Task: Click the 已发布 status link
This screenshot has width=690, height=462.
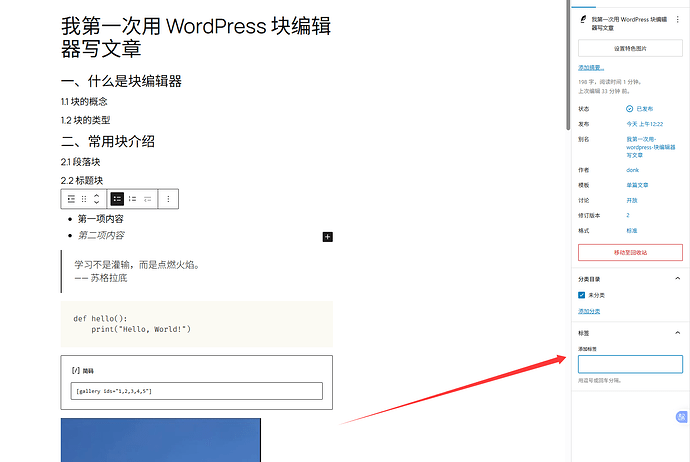Action: pos(645,109)
